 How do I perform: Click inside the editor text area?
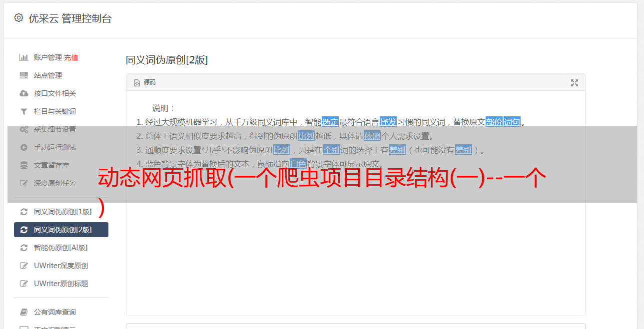[x=355, y=250]
